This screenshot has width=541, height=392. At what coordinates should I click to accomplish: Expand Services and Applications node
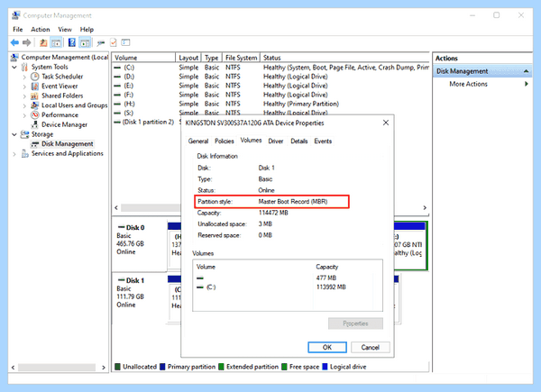click(x=14, y=154)
